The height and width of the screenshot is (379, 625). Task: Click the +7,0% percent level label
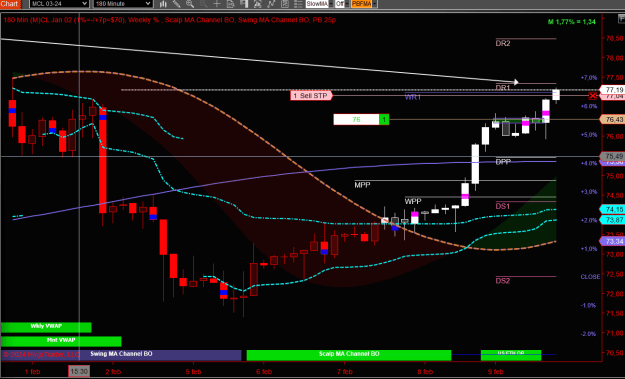coord(589,78)
